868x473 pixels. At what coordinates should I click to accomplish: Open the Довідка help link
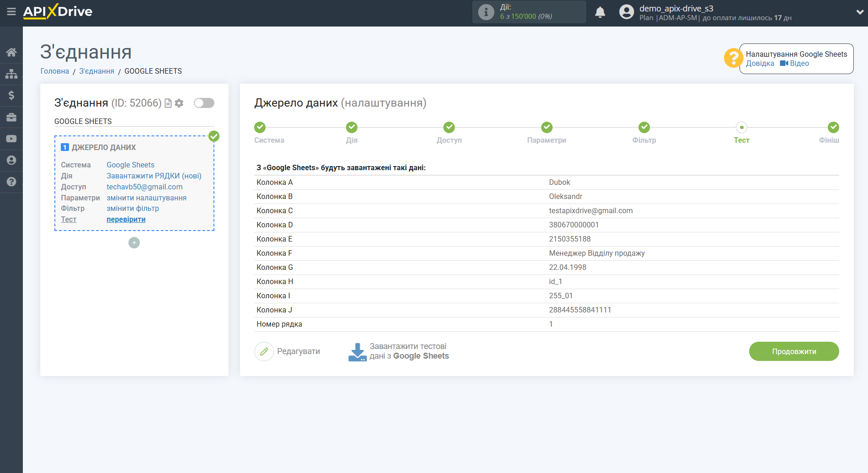[x=760, y=64]
